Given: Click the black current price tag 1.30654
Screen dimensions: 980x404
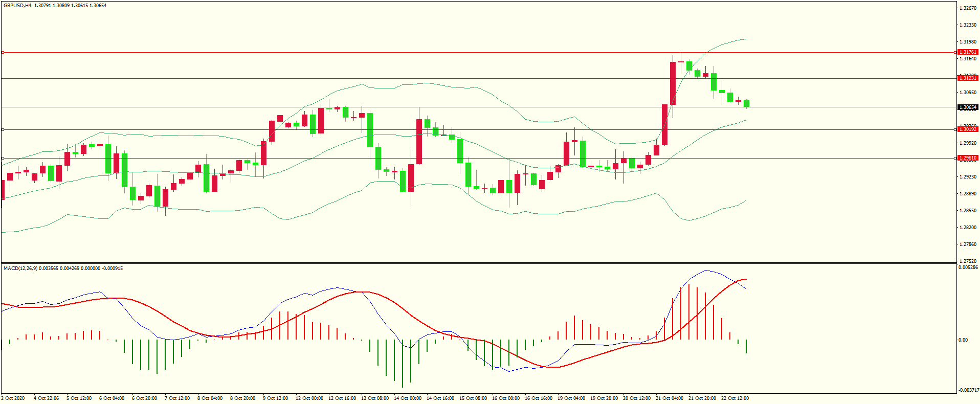Looking at the screenshot, I should coord(968,107).
